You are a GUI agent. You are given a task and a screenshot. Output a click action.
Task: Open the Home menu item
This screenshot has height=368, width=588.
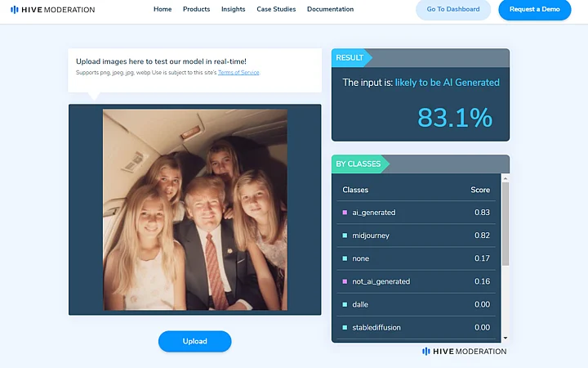click(163, 10)
